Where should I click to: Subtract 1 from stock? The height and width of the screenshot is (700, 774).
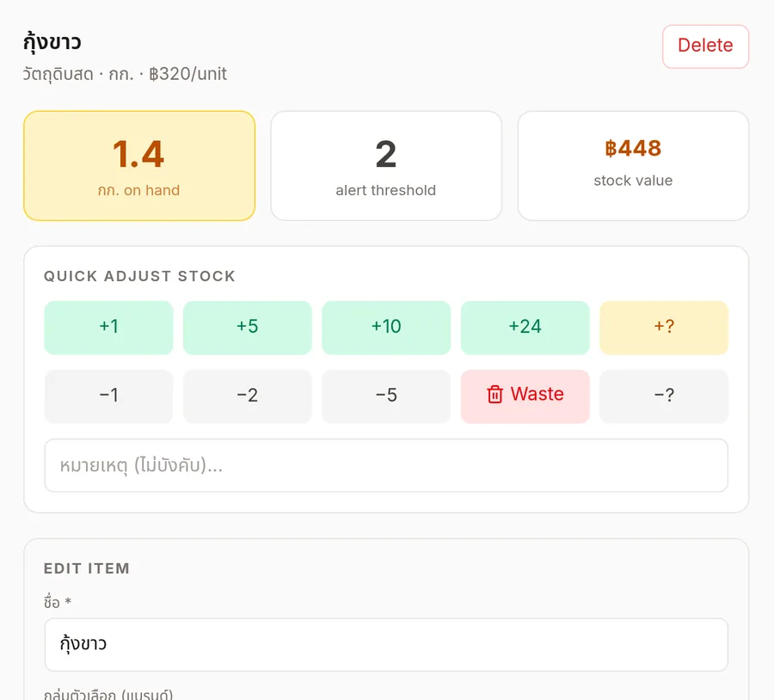pyautogui.click(x=108, y=396)
